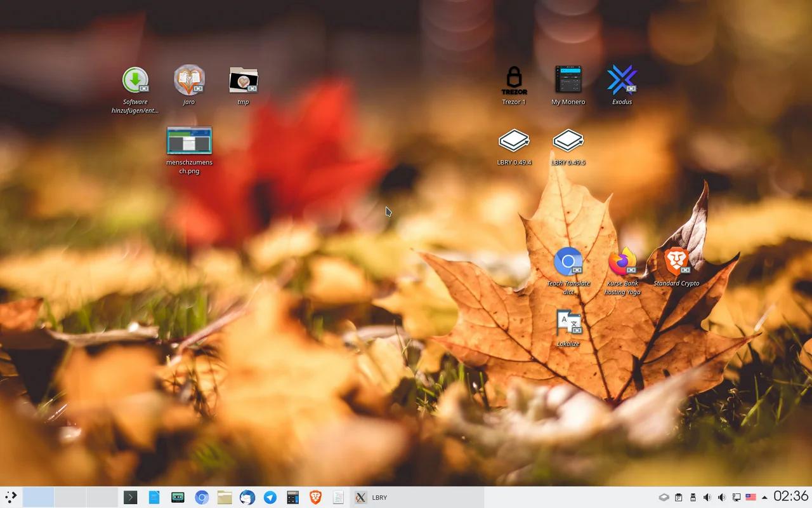Launch Telegram from the taskbar
This screenshot has width=812, height=508.
270,497
